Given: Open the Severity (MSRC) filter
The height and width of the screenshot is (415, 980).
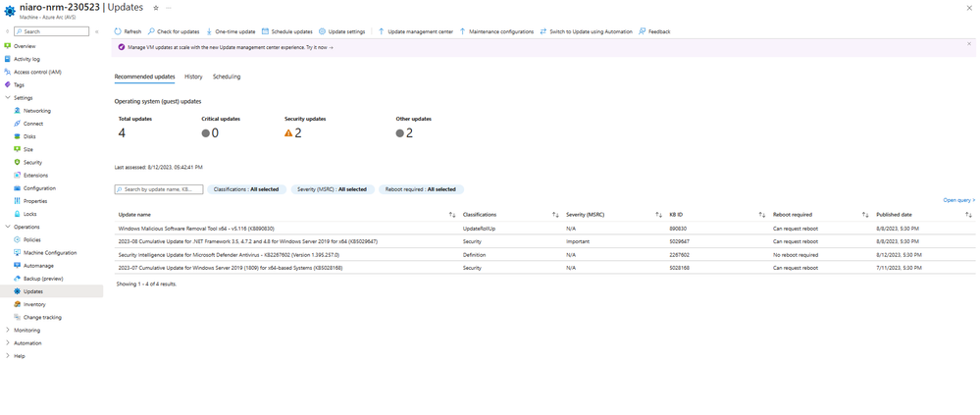Looking at the screenshot, I should 333,189.
